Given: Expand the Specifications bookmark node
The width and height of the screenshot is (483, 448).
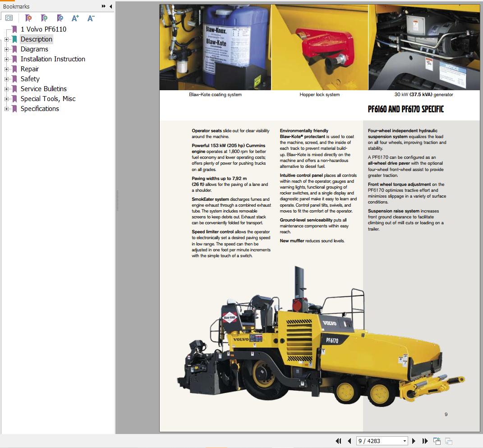Looking at the screenshot, I should (6, 109).
